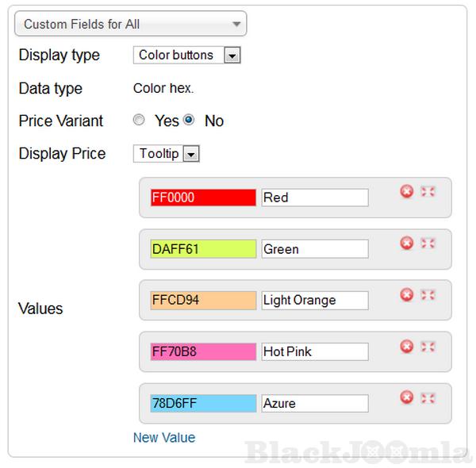The height and width of the screenshot is (468, 476).
Task: Select No for Price Variant
Action: (x=189, y=121)
